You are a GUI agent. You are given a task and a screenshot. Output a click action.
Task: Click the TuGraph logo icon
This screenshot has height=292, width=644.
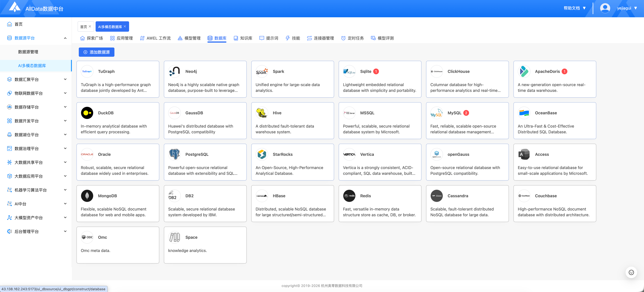coord(87,71)
